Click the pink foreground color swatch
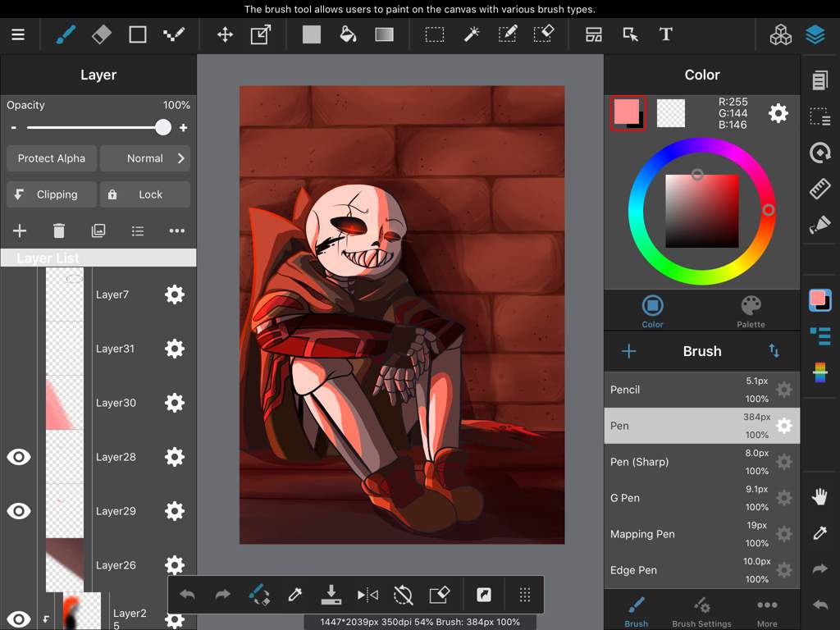840x630 pixels. (x=626, y=111)
